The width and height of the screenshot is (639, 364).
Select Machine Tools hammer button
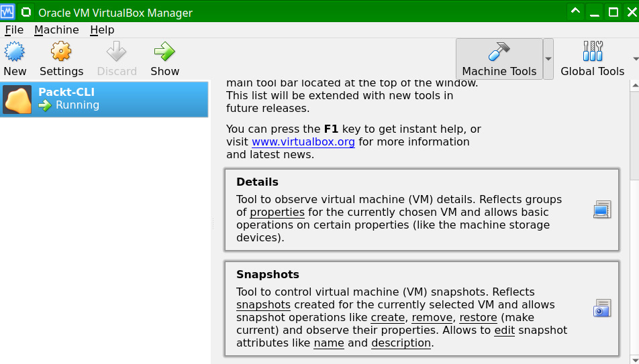(x=499, y=59)
